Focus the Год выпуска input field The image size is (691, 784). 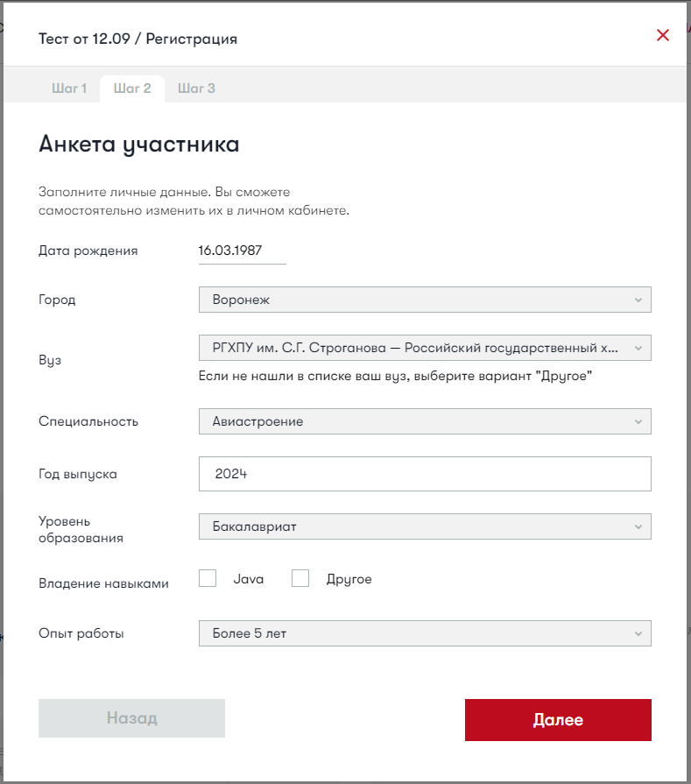point(425,474)
